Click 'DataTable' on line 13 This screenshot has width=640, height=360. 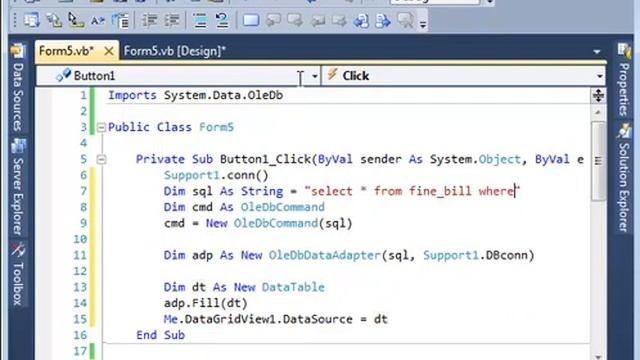click(293, 287)
